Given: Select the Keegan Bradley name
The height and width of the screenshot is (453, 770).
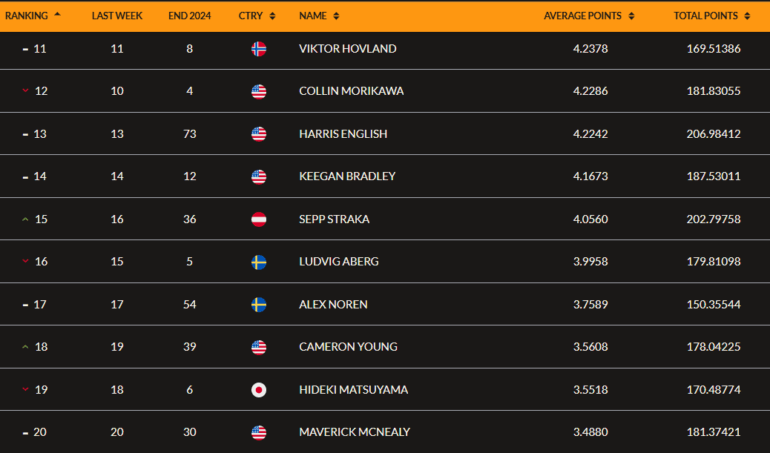Looking at the screenshot, I should tap(347, 177).
